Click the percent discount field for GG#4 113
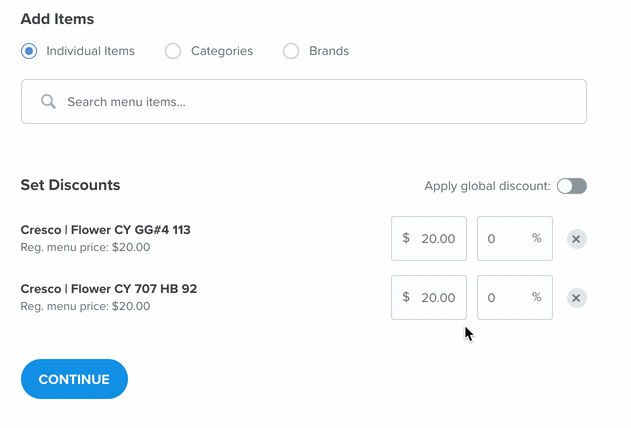 pos(515,239)
